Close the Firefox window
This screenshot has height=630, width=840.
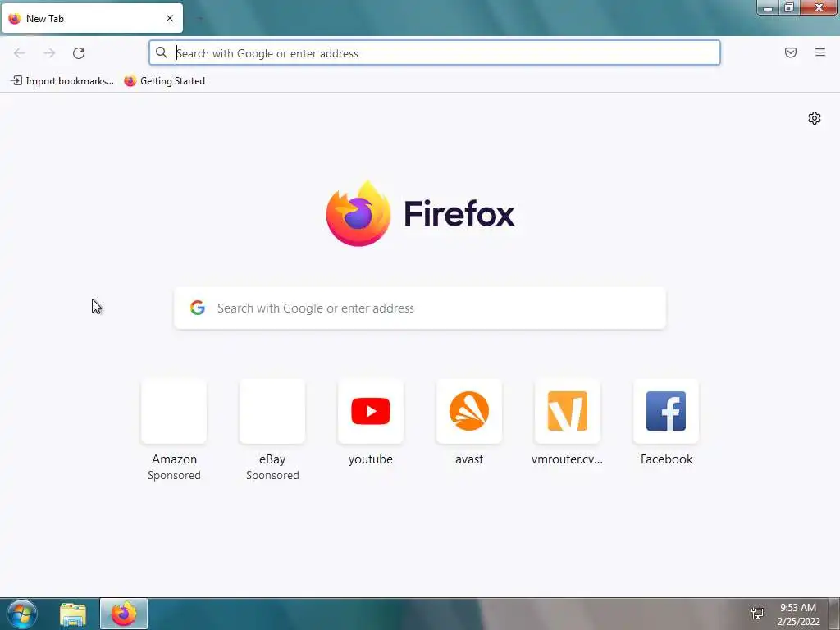[x=819, y=7]
